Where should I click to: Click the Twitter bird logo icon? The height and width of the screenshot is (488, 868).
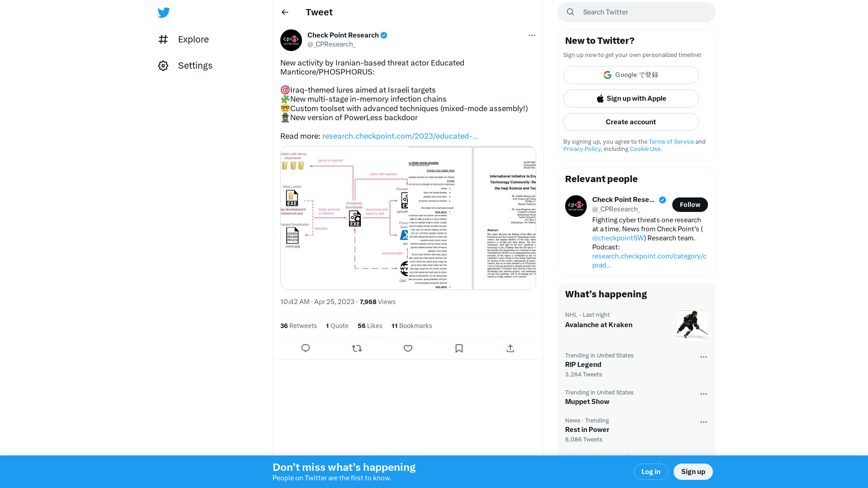coord(164,13)
